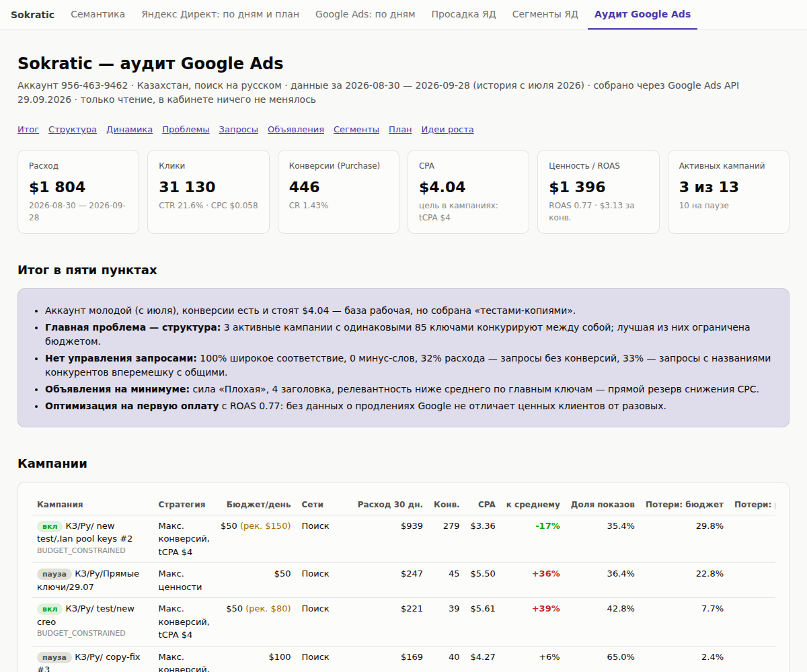Open Сегменты ЯД tab
Screen dimensions: 807x672
[x=545, y=14]
